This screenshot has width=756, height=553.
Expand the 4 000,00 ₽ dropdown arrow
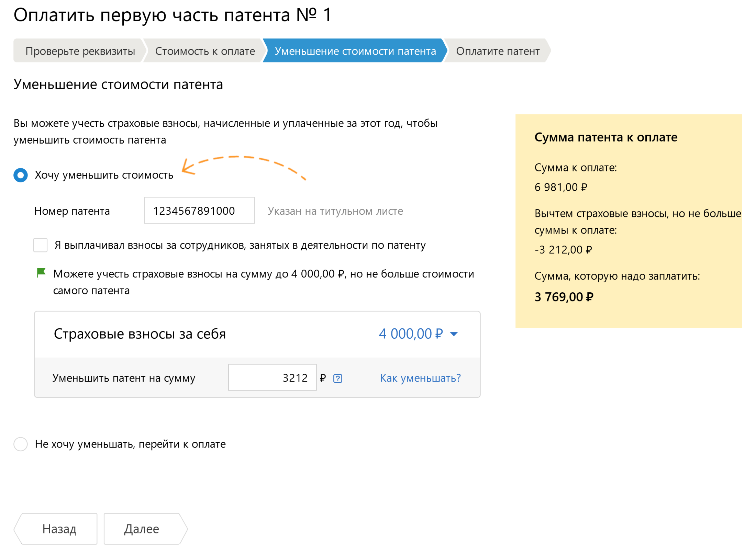pyautogui.click(x=454, y=334)
